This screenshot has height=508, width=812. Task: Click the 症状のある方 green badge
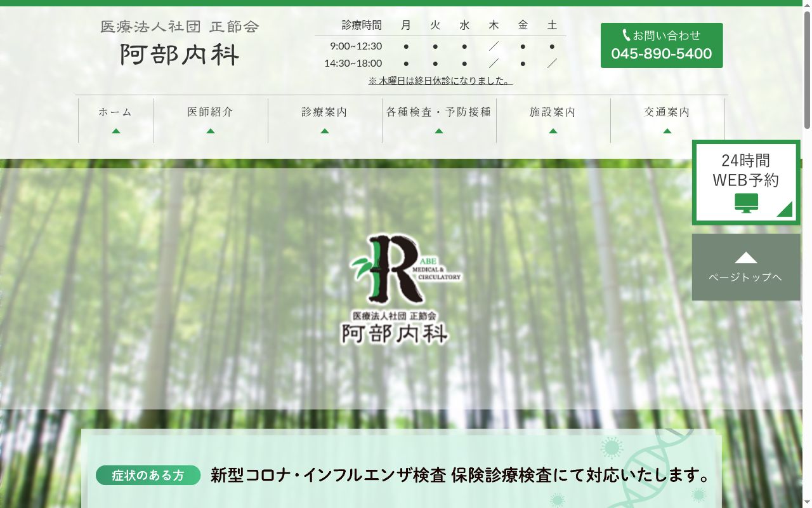148,475
